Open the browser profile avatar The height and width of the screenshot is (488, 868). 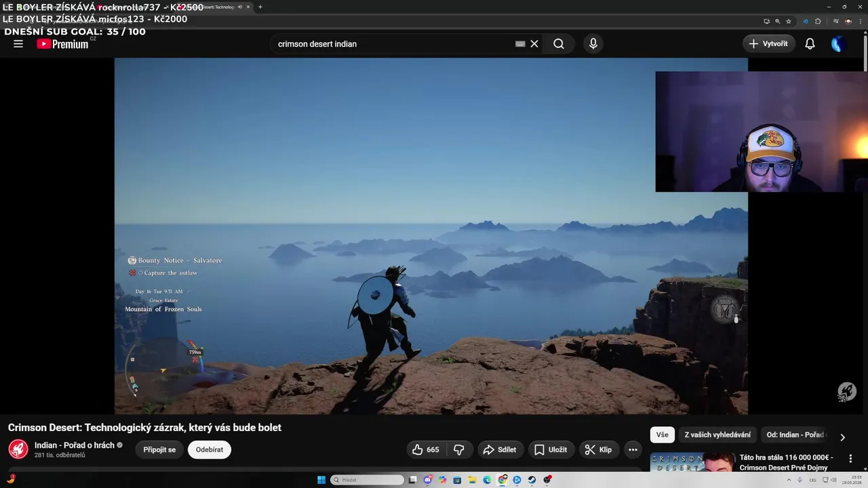pos(848,22)
